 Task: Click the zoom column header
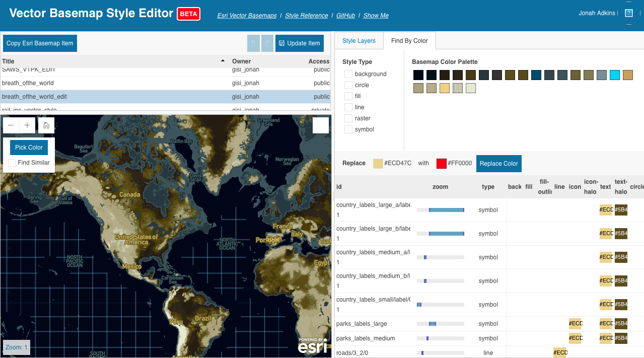440,187
